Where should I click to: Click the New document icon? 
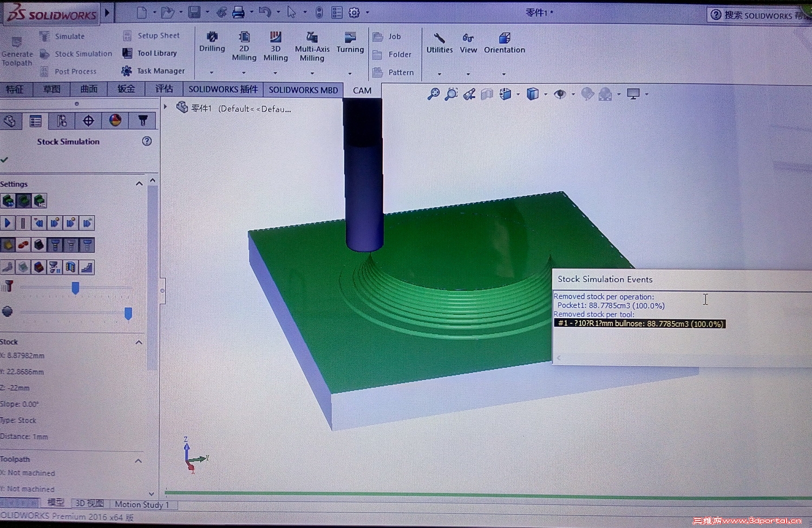coord(141,12)
